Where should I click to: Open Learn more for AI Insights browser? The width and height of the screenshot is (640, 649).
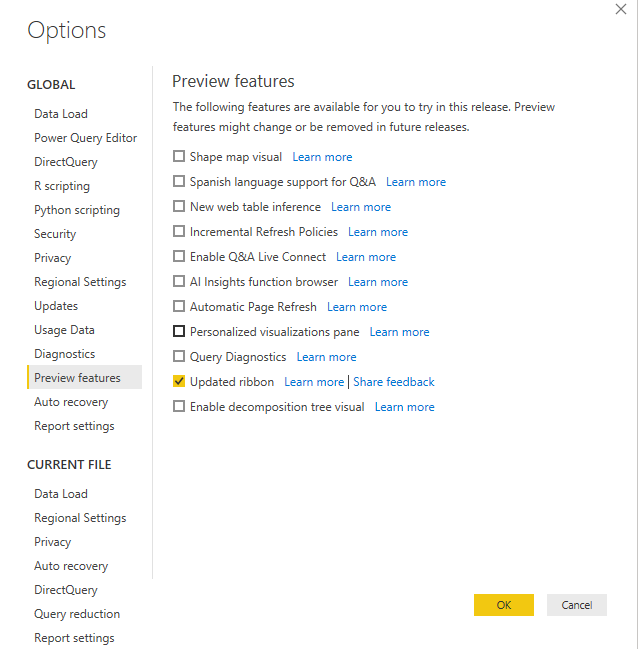pyautogui.click(x=378, y=282)
